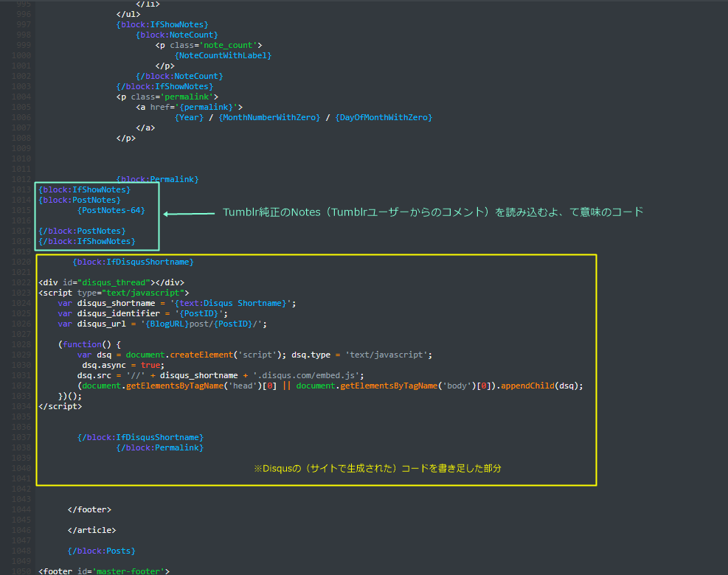
Task: Click the dsq.src property
Action: pyautogui.click(x=94, y=375)
